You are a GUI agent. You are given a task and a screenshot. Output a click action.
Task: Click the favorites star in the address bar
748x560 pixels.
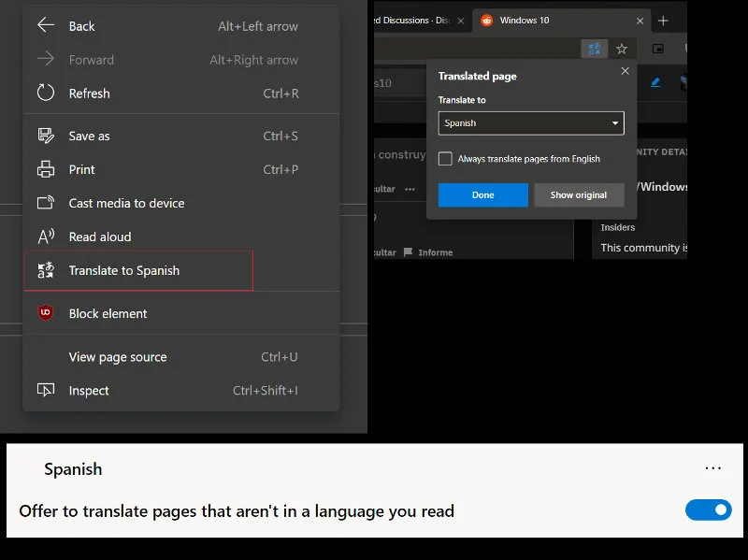[x=622, y=48]
